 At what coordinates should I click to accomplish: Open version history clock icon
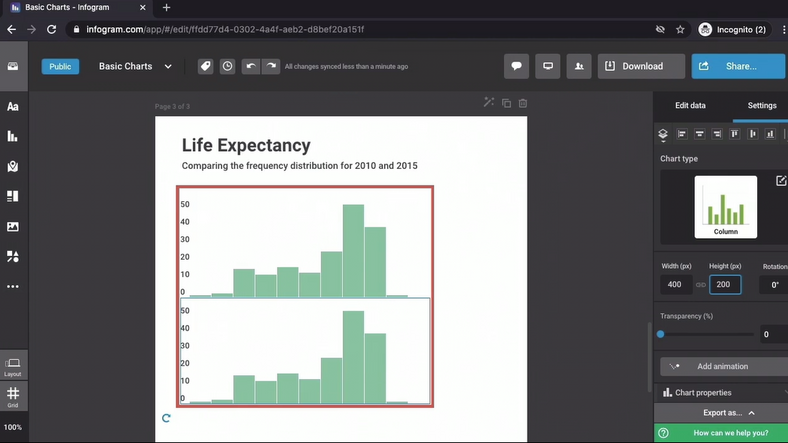pyautogui.click(x=228, y=66)
